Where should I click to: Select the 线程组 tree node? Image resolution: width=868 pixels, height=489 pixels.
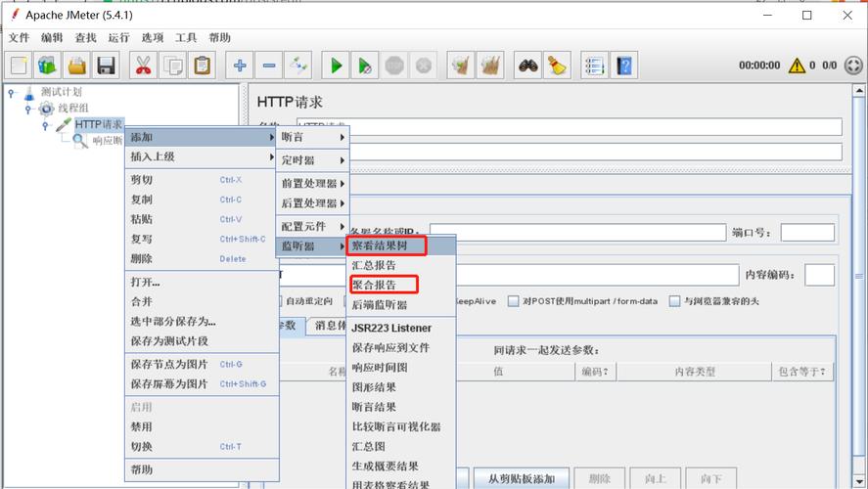[x=73, y=108]
